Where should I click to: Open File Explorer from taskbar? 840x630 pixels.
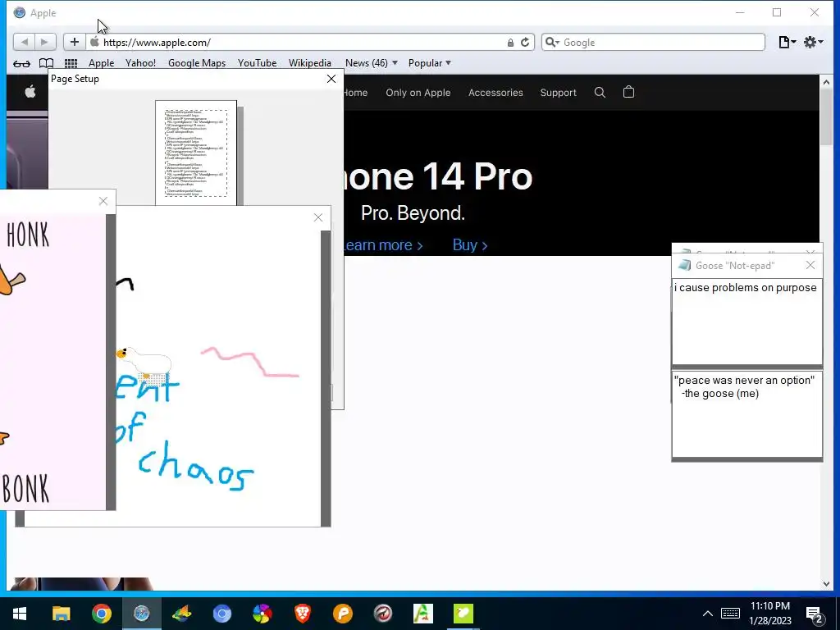point(61,614)
